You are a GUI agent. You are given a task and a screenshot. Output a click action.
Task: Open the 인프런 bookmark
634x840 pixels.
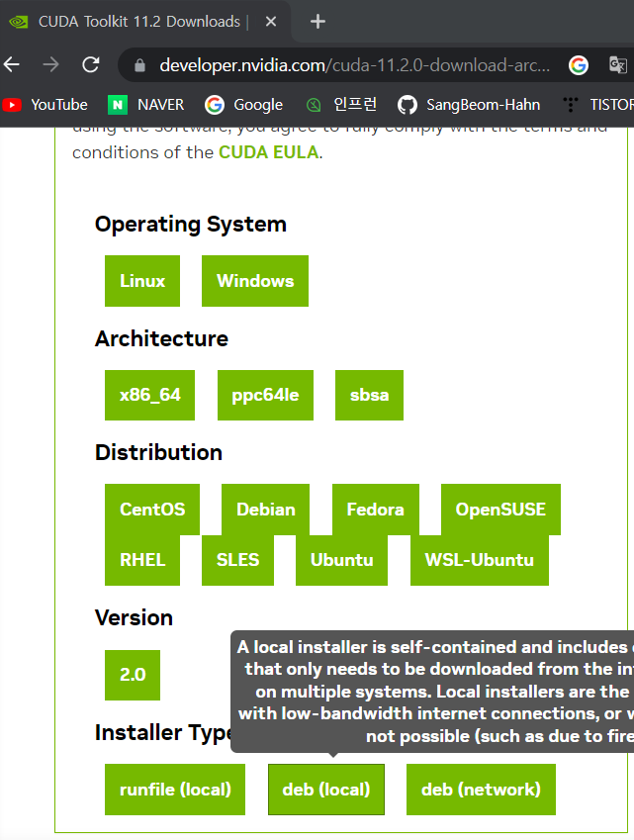pyautogui.click(x=341, y=105)
